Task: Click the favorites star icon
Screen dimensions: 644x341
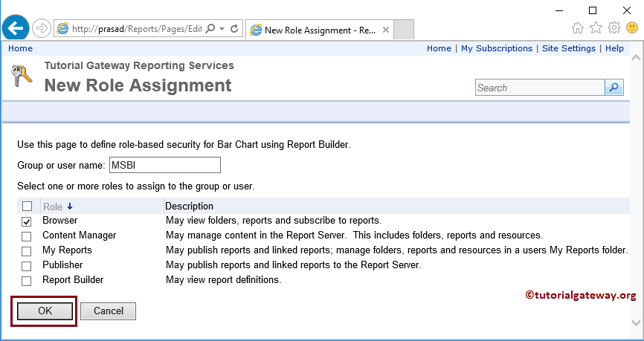Action: (596, 28)
